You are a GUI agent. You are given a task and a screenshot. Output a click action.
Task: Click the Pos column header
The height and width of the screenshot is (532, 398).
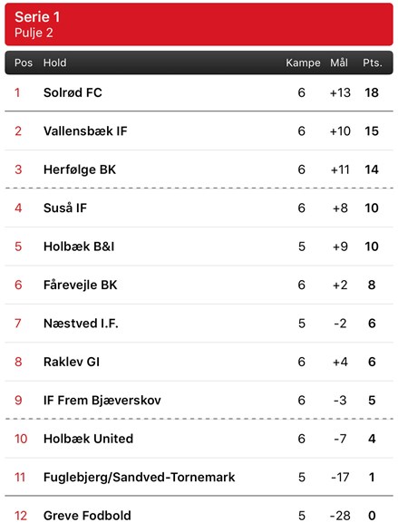point(24,63)
